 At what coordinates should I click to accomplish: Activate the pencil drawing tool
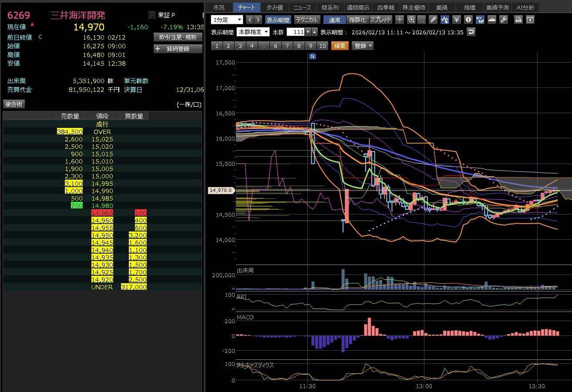[x=433, y=20]
